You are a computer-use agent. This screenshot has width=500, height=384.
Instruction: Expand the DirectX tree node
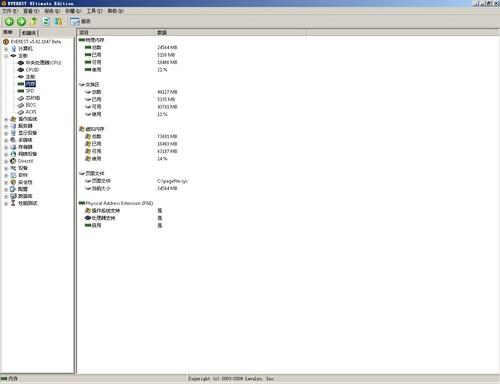tap(6, 161)
